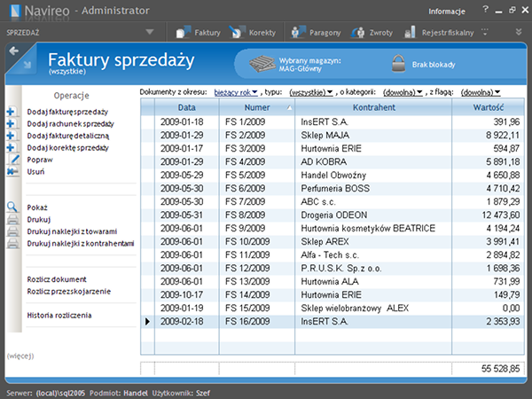Viewport: 532px width, 399px height.
Task: Open Zwroty from the top toolbar
Action: point(356,33)
